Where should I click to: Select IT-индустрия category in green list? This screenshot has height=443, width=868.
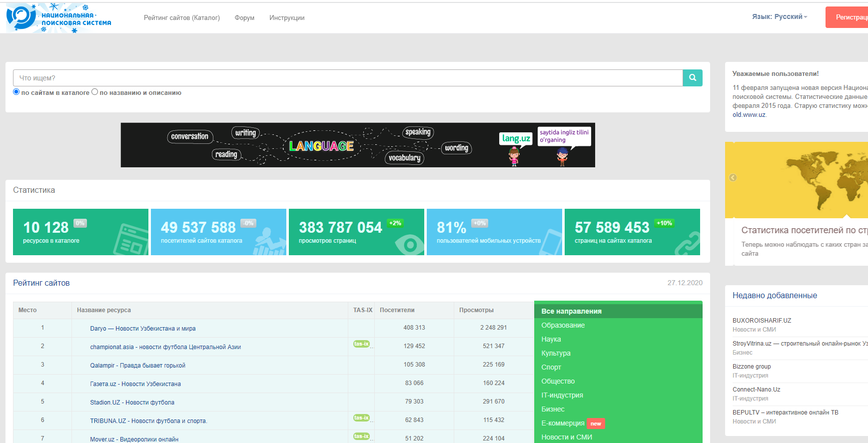(562, 395)
